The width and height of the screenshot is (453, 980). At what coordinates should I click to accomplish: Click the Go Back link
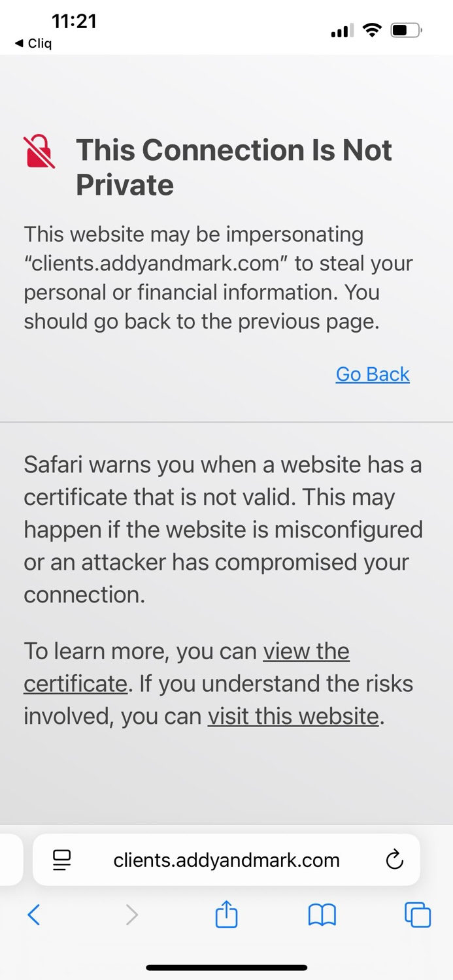[x=373, y=374]
